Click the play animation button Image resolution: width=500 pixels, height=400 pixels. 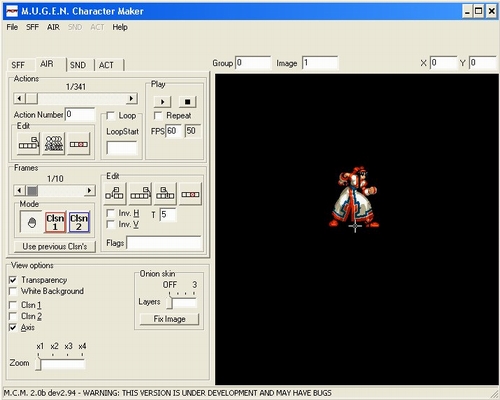[x=162, y=102]
